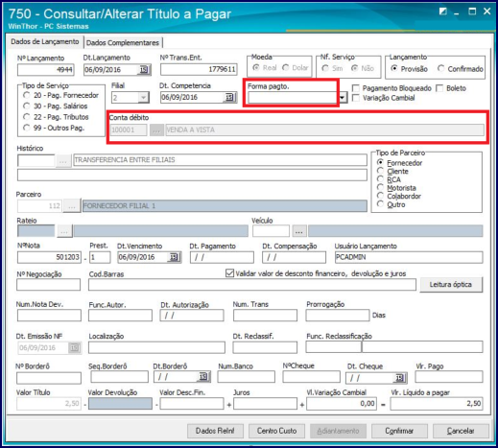Screen dimensions: 498x448
Task: Click the Centro Custo button
Action: pos(276,431)
